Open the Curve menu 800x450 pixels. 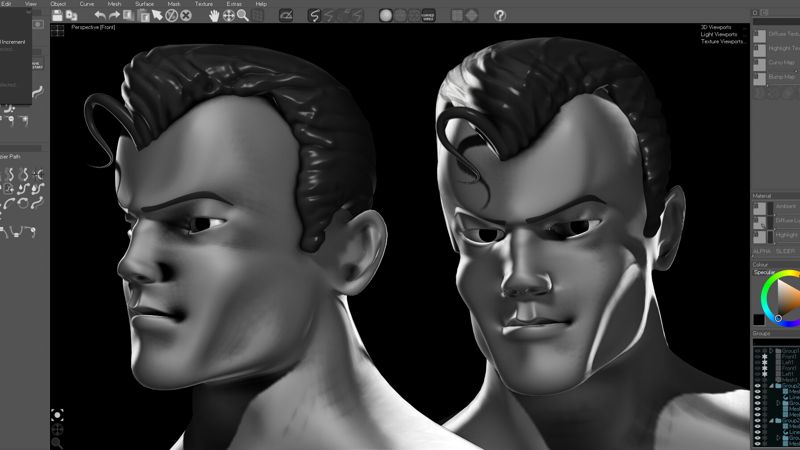(87, 4)
